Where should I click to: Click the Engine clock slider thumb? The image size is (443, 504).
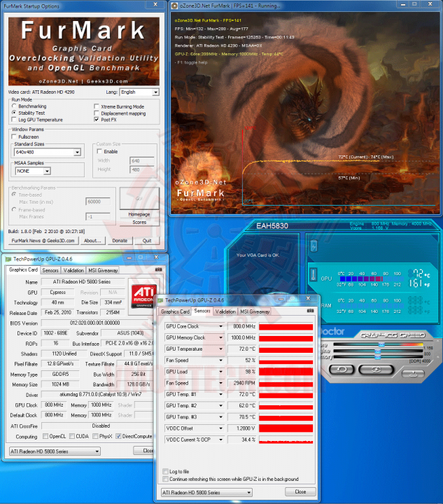tap(378, 351)
